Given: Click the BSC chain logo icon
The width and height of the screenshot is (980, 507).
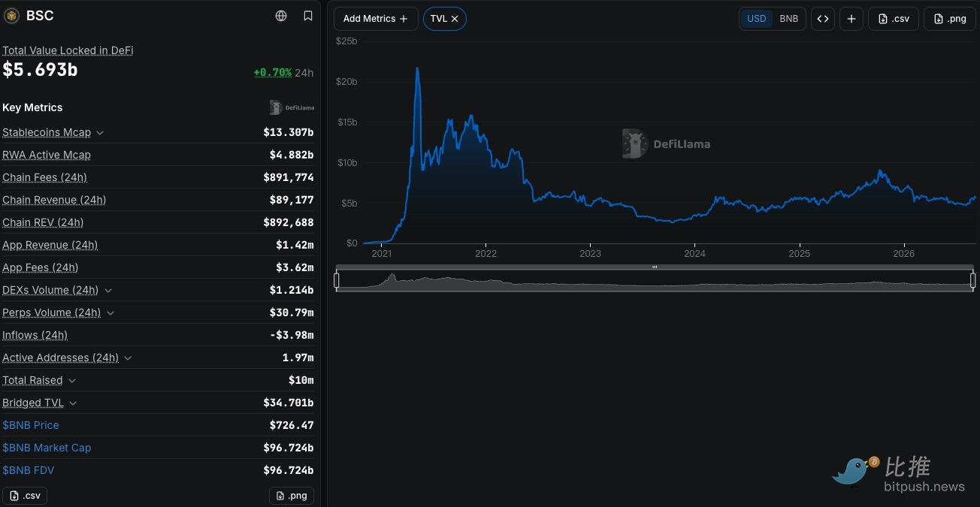Looking at the screenshot, I should [11, 16].
